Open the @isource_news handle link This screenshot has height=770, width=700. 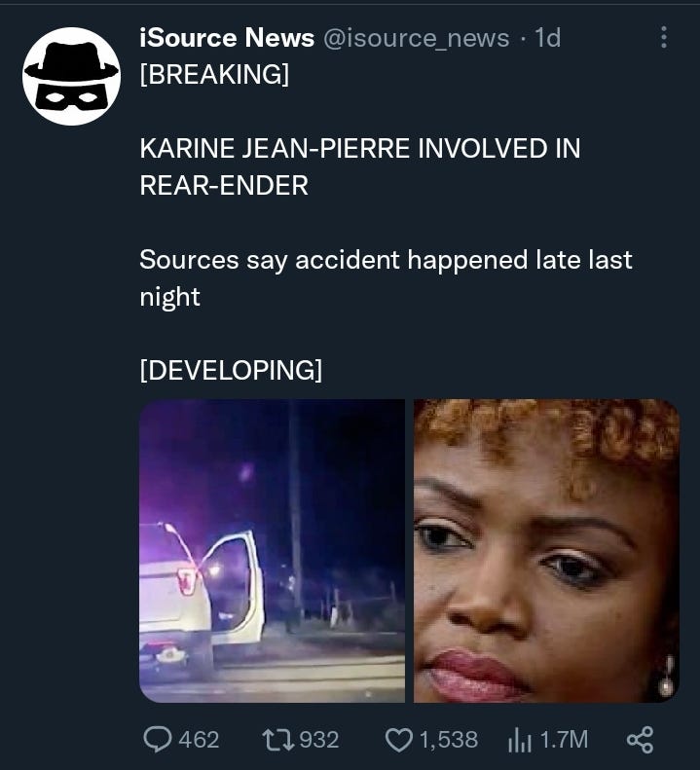[x=416, y=38]
